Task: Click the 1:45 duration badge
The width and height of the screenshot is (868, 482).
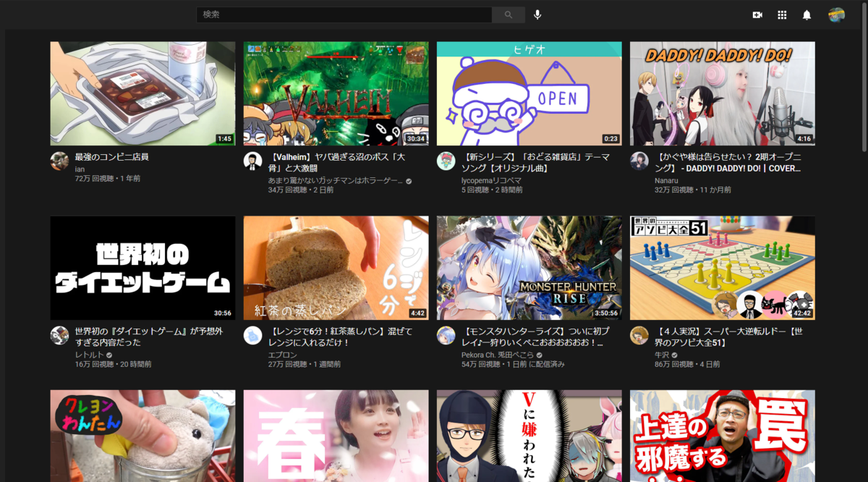Action: click(x=224, y=138)
